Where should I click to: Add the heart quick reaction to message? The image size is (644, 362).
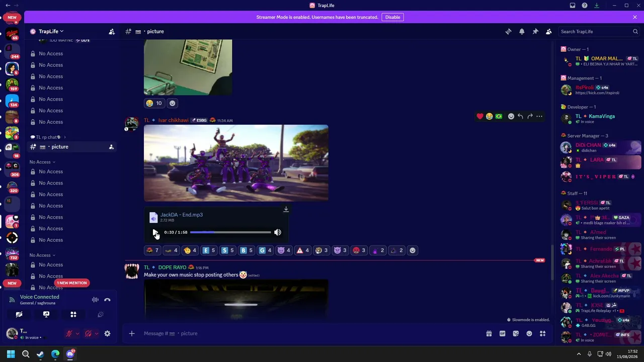click(x=480, y=117)
